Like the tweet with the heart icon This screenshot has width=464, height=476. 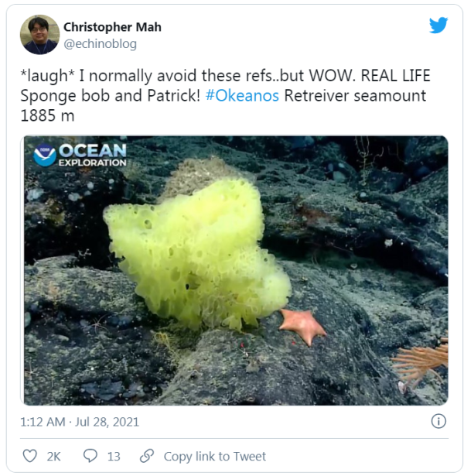(x=30, y=456)
